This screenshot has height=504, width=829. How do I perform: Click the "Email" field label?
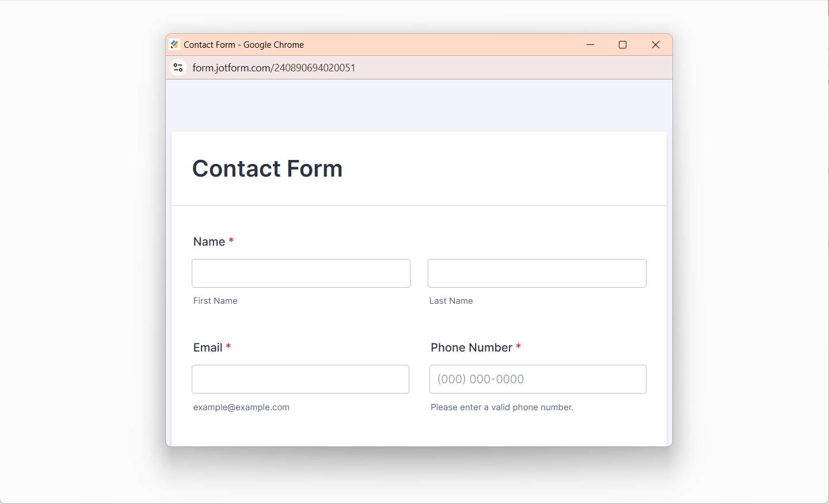click(207, 348)
